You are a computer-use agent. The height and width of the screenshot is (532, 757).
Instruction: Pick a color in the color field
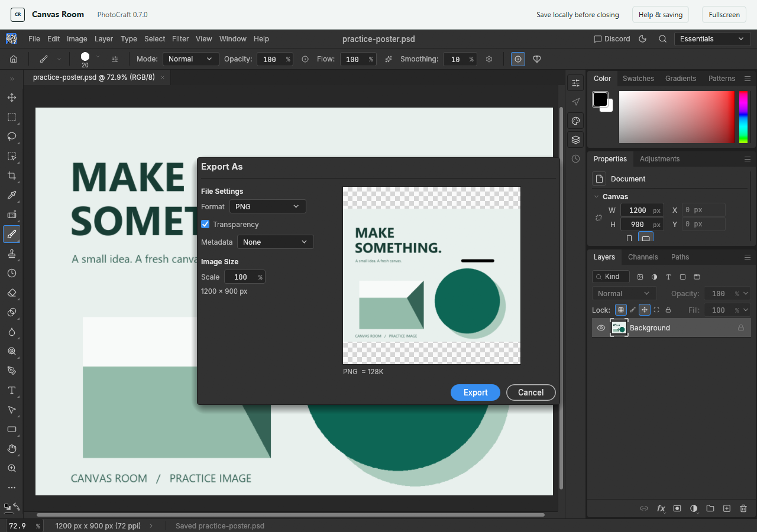click(x=677, y=117)
